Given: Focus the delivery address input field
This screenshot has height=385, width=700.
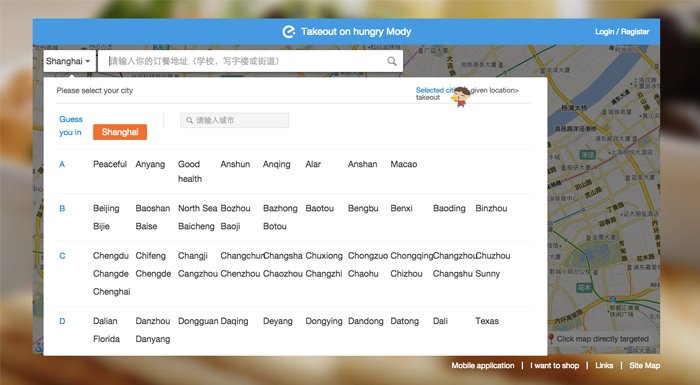Looking at the screenshot, I should coord(250,61).
